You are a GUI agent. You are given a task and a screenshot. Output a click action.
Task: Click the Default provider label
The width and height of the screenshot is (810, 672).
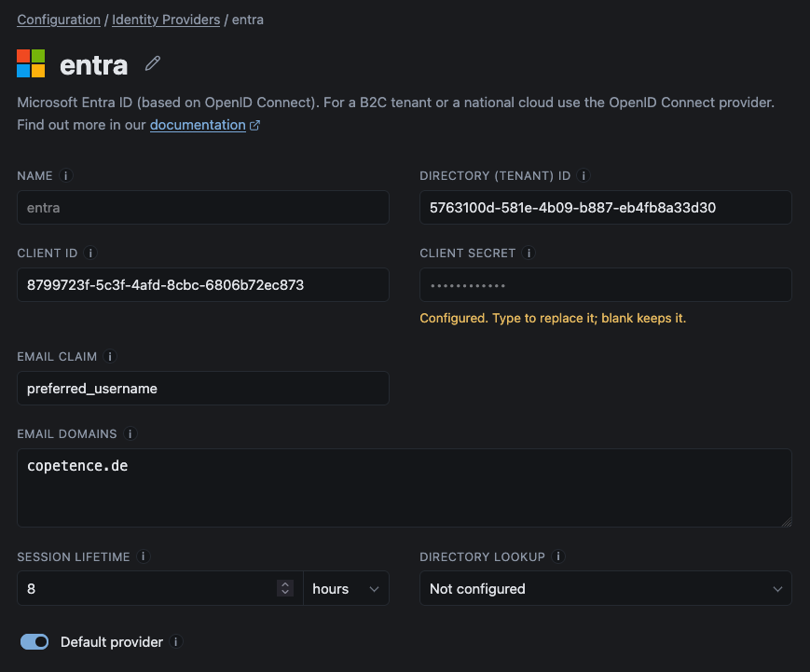coord(112,641)
